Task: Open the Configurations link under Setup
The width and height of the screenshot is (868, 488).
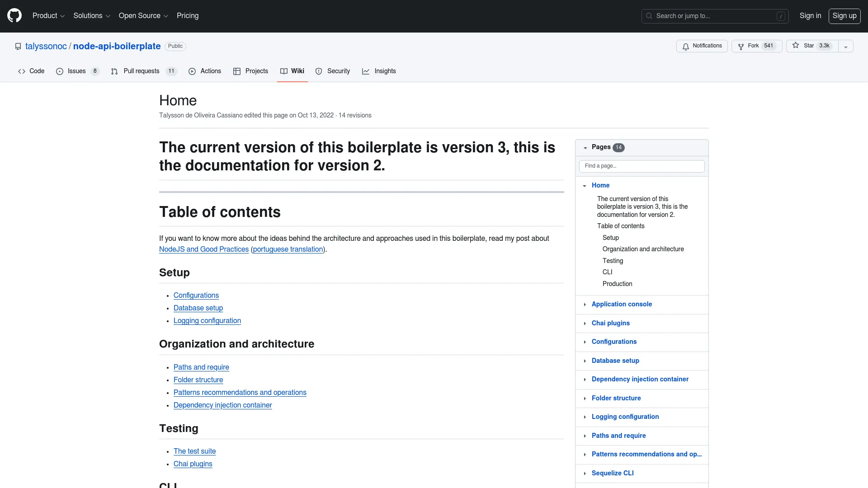Action: pos(196,296)
